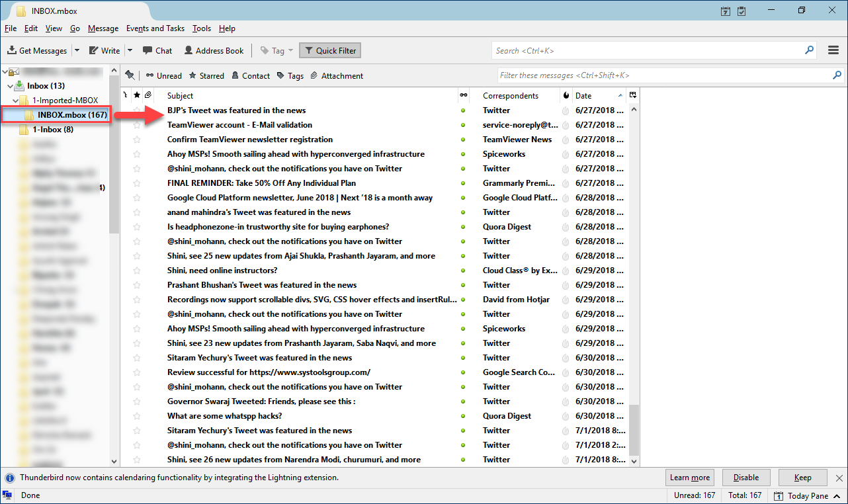The image size is (848, 504).
Task: Sort by the starred column header
Action: tap(137, 95)
